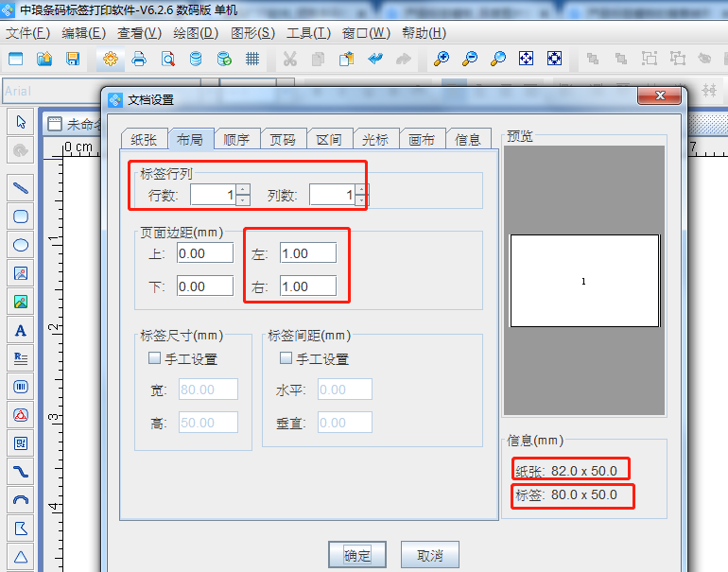Click the 确定 button
The height and width of the screenshot is (572, 728).
pyautogui.click(x=357, y=554)
